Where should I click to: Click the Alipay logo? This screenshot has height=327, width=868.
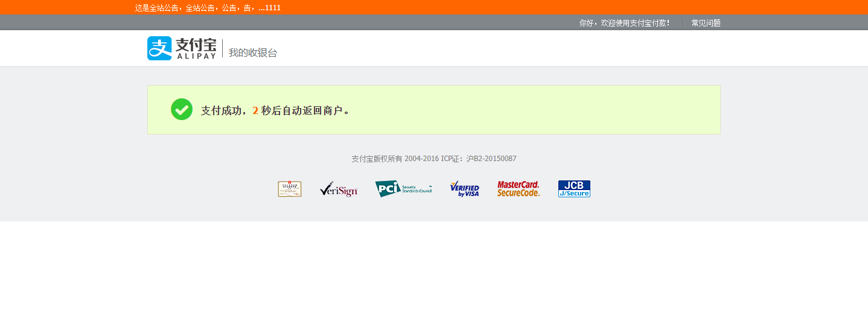[182, 48]
